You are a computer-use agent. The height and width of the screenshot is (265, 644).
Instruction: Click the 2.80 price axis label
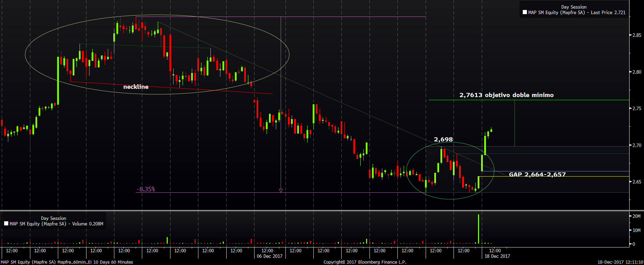tap(636, 72)
